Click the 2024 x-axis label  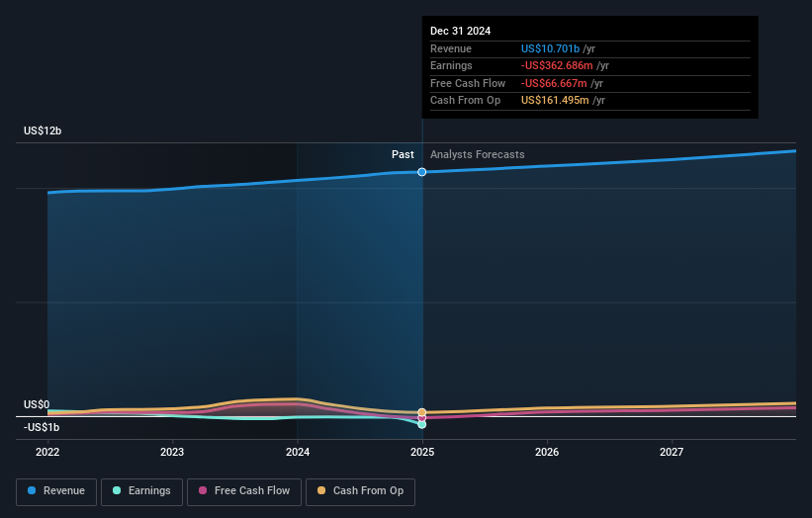298,452
